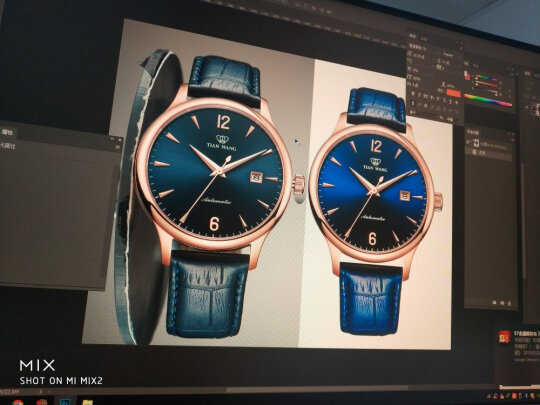Open File Explorer folder icon in taskbar
540x405 pixels.
click(x=87, y=402)
